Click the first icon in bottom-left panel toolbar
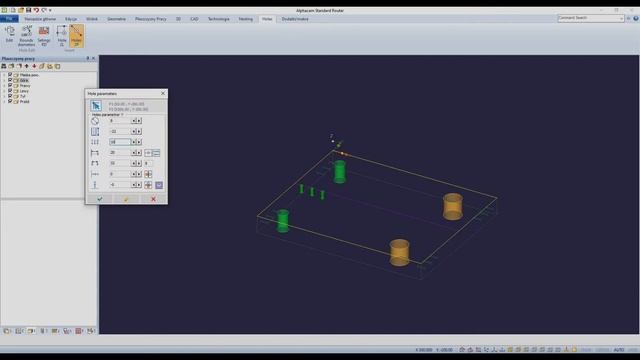This screenshot has height=360, width=640. (7, 331)
